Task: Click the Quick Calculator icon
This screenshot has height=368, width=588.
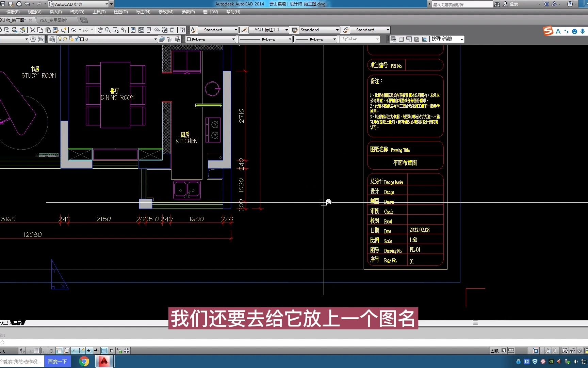Action: pyautogui.click(x=173, y=30)
